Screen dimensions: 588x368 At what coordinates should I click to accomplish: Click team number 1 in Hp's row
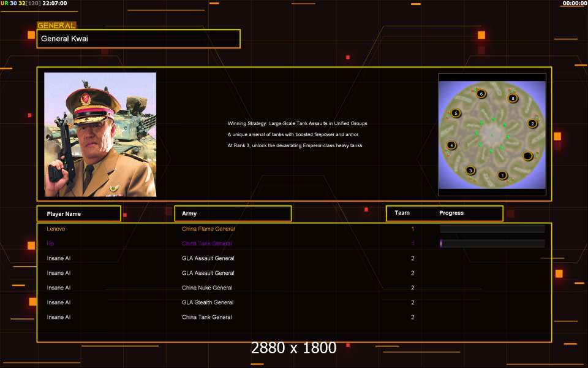[x=412, y=243]
